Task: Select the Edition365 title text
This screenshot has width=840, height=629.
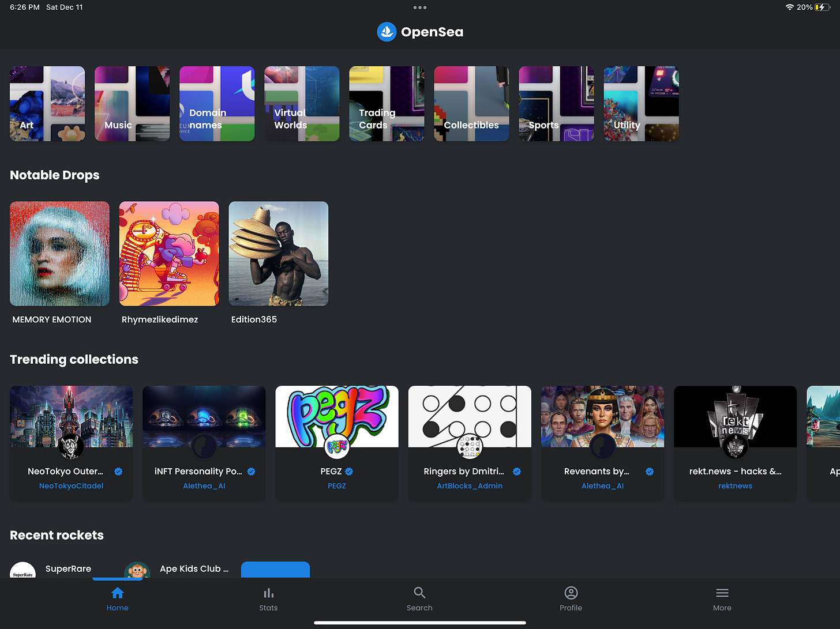Action: [254, 319]
